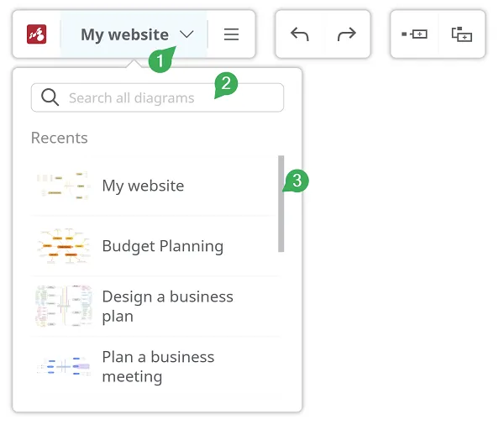This screenshot has width=504, height=430.
Task: Open Plan a business meeting diagram
Action: click(x=158, y=367)
